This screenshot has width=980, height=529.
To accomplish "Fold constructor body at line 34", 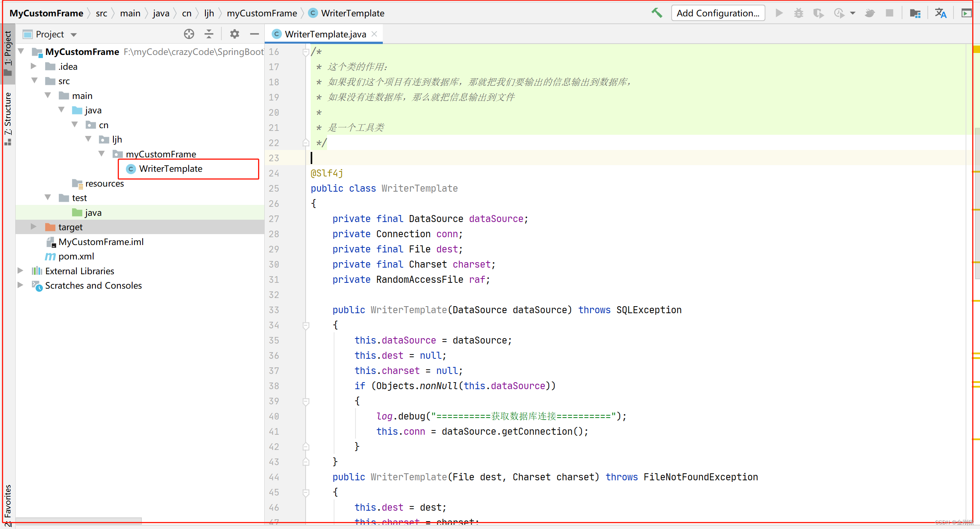I will point(306,325).
